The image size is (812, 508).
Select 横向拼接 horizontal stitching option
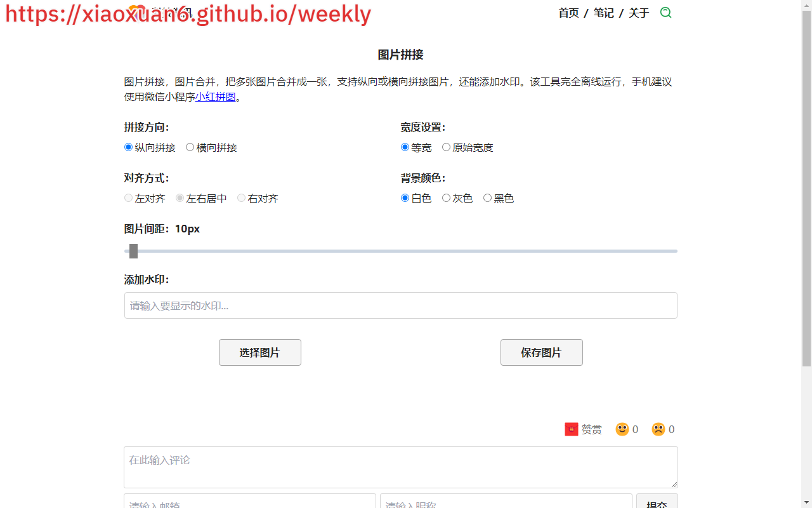point(190,147)
